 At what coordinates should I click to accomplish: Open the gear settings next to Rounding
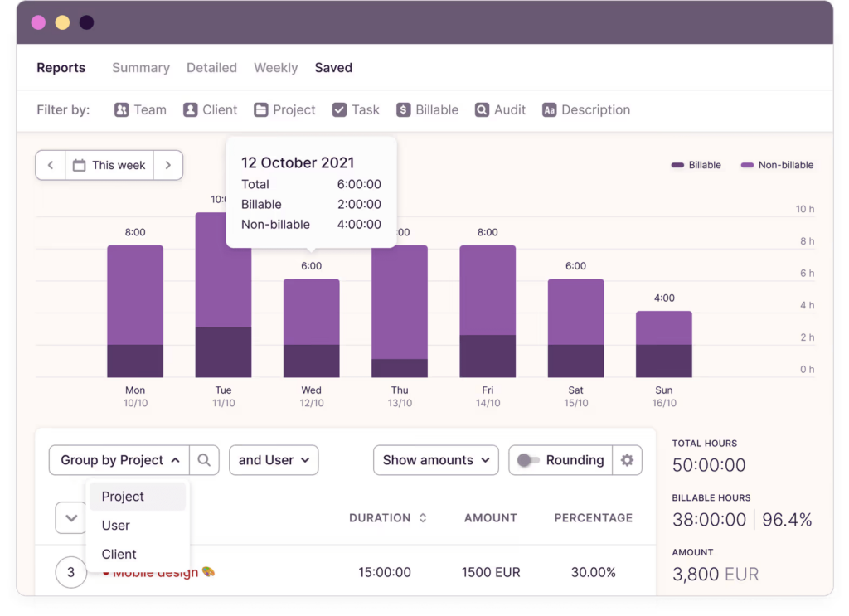tap(627, 459)
